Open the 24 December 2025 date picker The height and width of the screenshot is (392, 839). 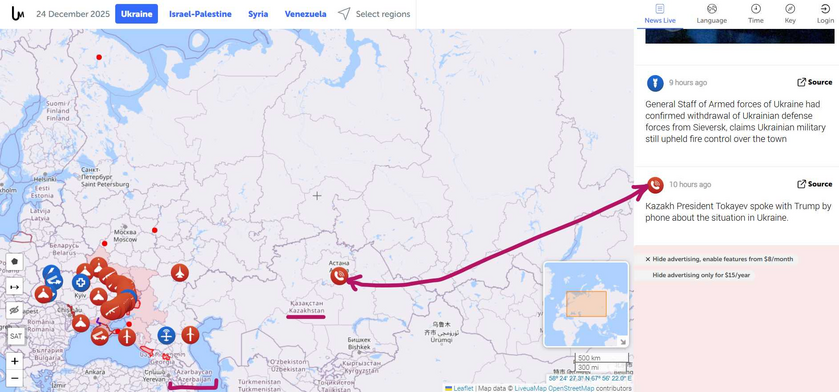click(x=73, y=14)
